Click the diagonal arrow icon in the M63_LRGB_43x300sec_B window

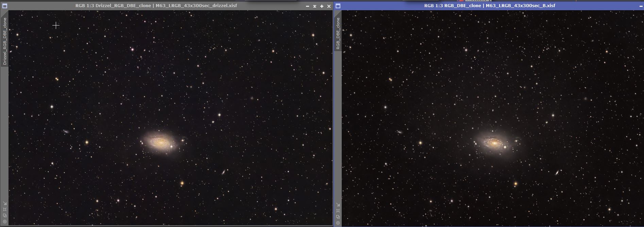(x=338, y=205)
